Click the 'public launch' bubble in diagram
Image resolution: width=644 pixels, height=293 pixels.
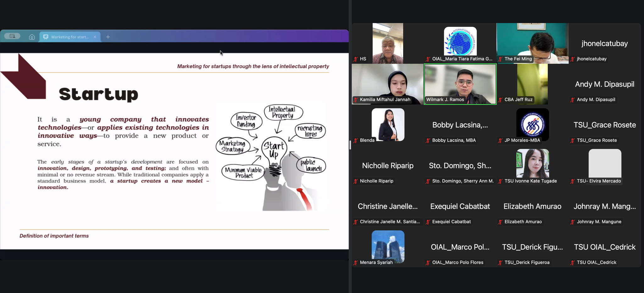311,165
